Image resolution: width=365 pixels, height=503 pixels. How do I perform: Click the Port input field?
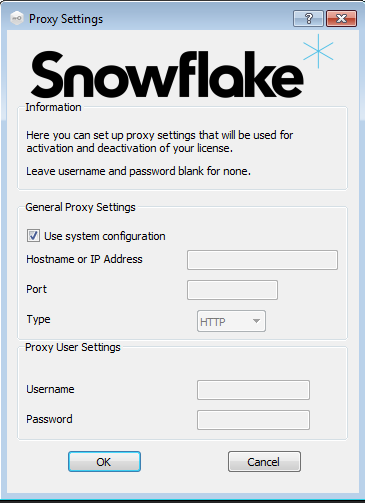point(232,290)
